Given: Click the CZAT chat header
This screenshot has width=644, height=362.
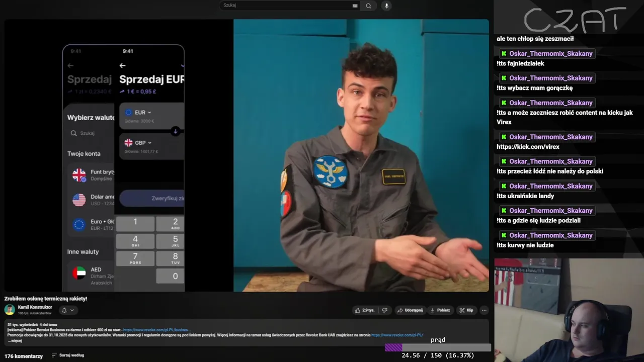Looking at the screenshot, I should [x=575, y=20].
